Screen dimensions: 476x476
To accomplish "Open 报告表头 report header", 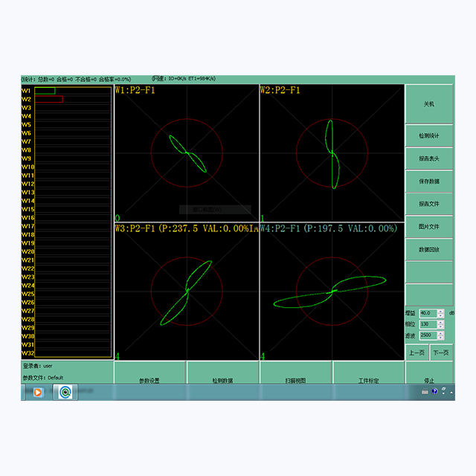I will pyautogui.click(x=429, y=158).
